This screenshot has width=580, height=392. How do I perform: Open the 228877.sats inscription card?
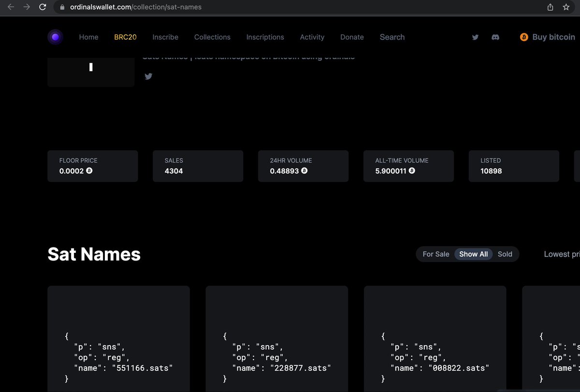(x=276, y=339)
